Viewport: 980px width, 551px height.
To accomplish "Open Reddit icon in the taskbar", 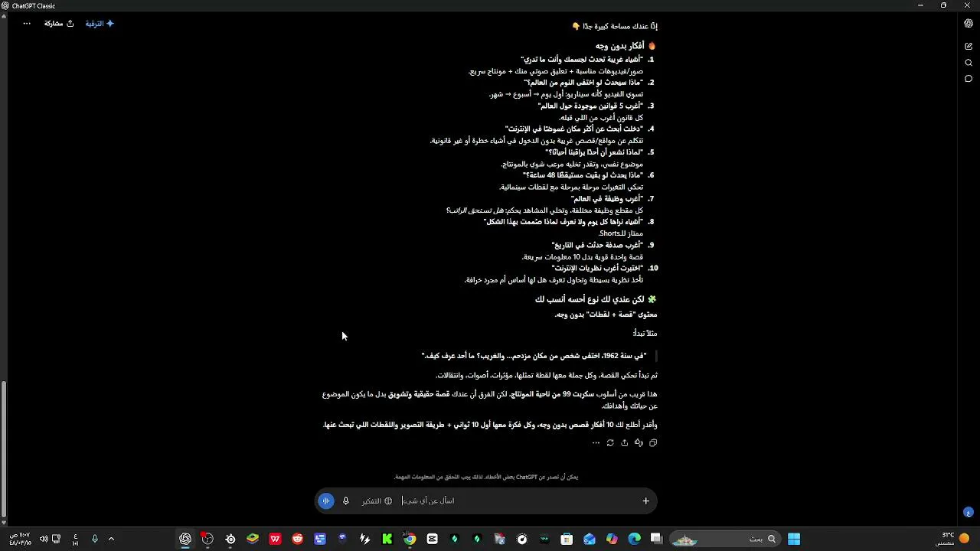I will 298,540.
